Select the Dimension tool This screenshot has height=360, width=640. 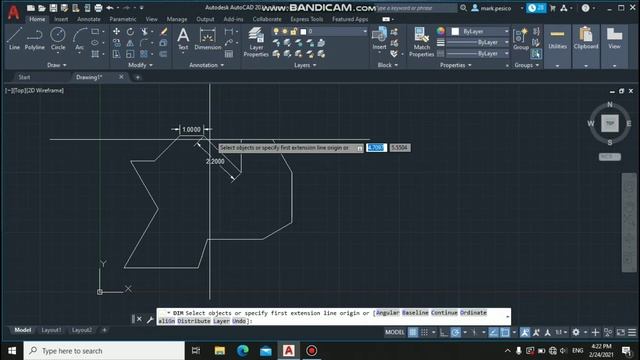[x=208, y=39]
